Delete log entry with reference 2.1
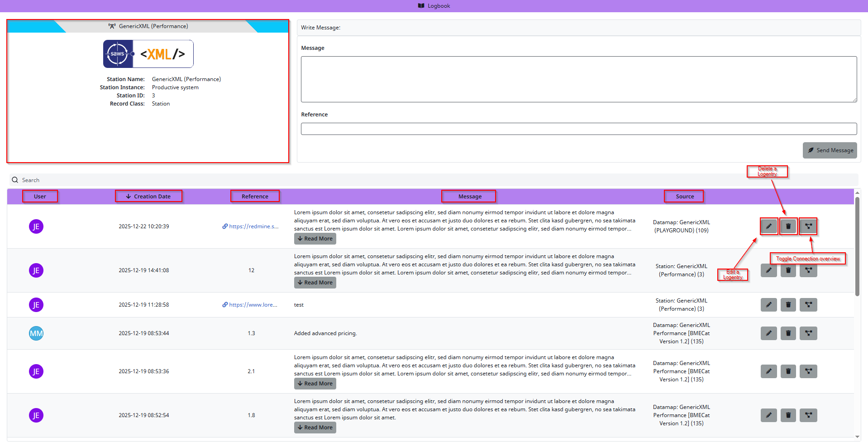 pos(788,371)
